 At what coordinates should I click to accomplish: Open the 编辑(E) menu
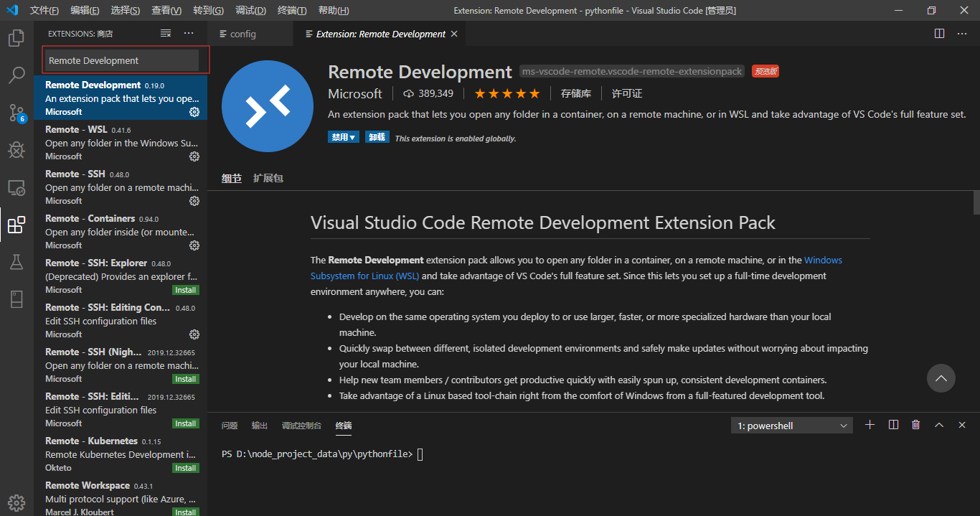point(85,10)
